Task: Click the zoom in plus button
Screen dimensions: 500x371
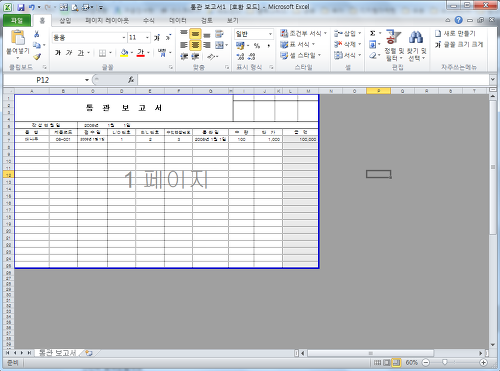Action: click(x=483, y=362)
